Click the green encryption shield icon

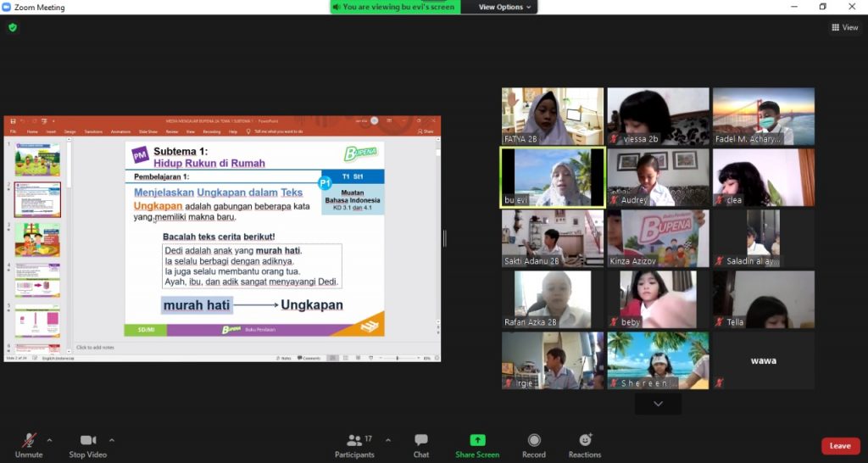[x=12, y=27]
